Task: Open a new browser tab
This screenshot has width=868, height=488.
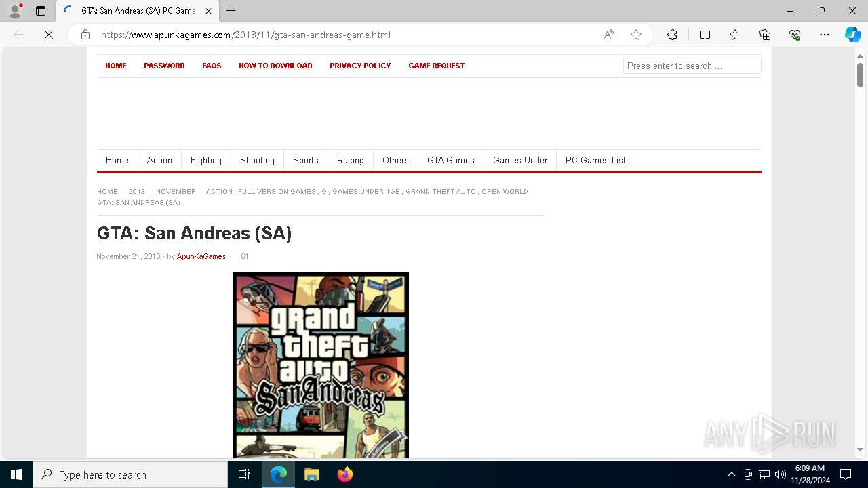Action: pos(231,11)
